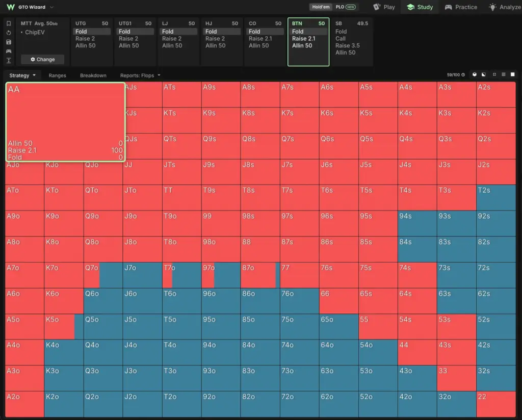The width and height of the screenshot is (522, 420).
Task: Select the T2s hand cell
Action: (x=496, y=198)
